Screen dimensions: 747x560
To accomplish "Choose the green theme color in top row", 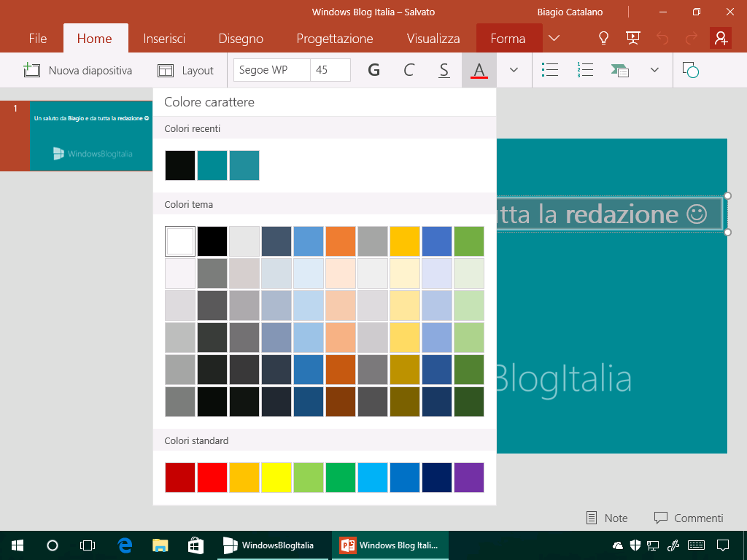I will (x=469, y=241).
